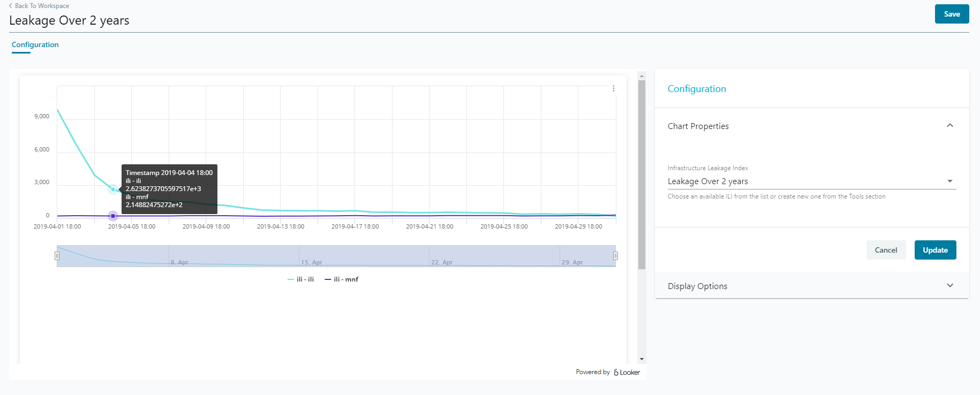The width and height of the screenshot is (980, 395).
Task: Click 15. Apr in range navigator
Action: click(311, 262)
